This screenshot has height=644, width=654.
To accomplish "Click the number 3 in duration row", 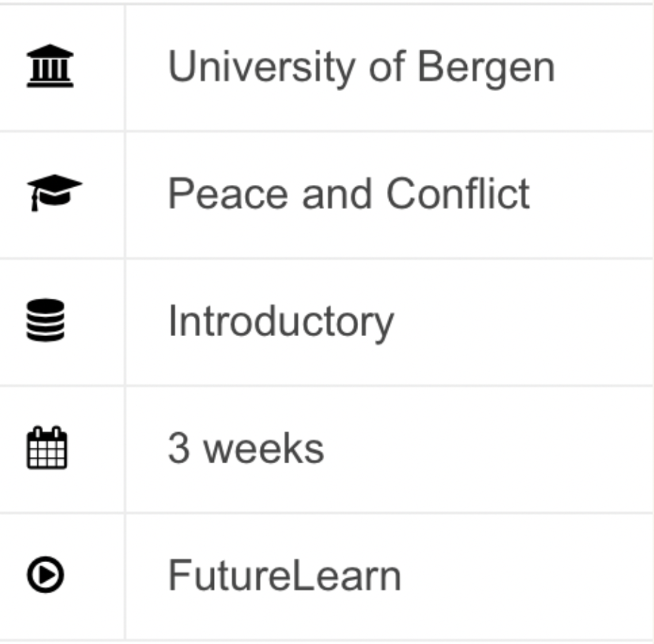I will 179,448.
